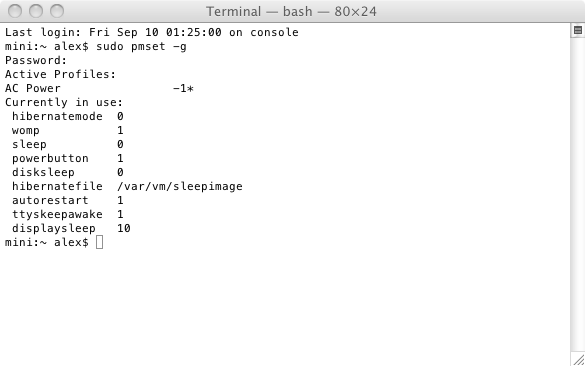This screenshot has height=366, width=585.
Task: Click the window resize grip corner
Action: 578,360
